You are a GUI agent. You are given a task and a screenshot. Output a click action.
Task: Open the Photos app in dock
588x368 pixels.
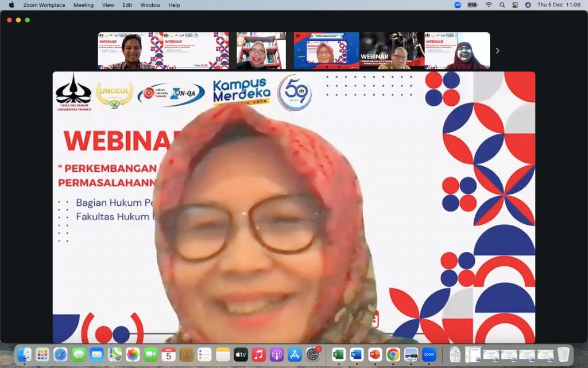(x=133, y=354)
